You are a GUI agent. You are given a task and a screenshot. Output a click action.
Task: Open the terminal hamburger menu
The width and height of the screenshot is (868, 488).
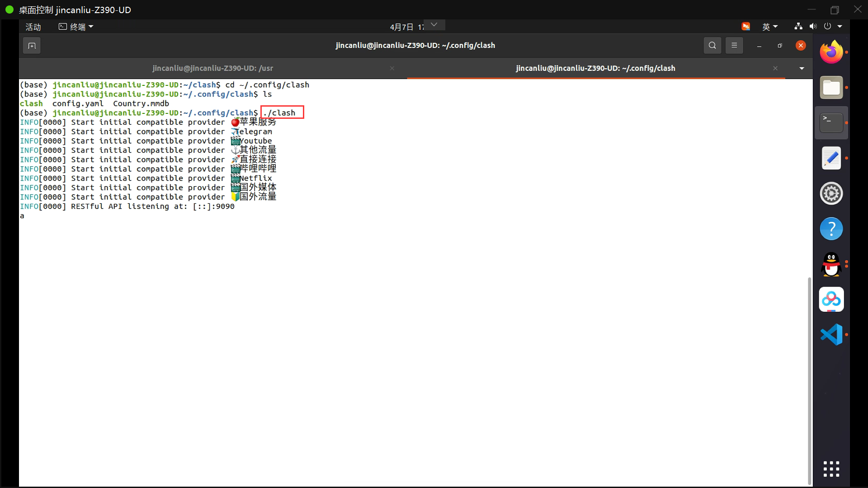[x=734, y=46]
